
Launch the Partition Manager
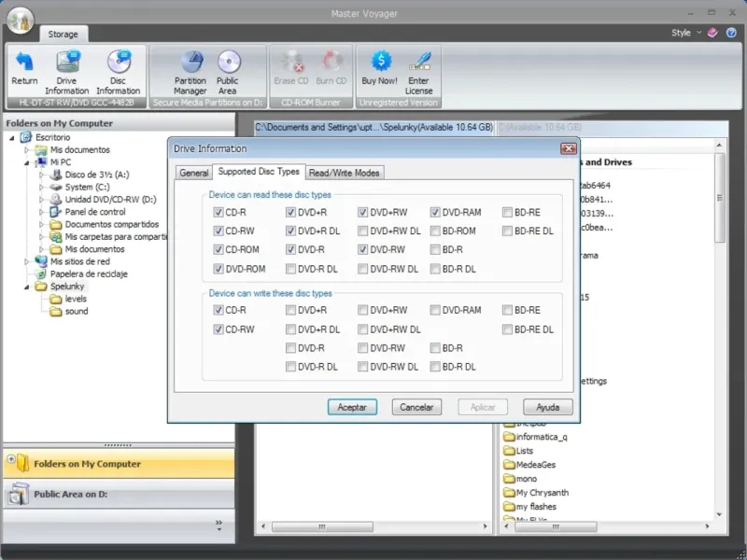coord(190,73)
